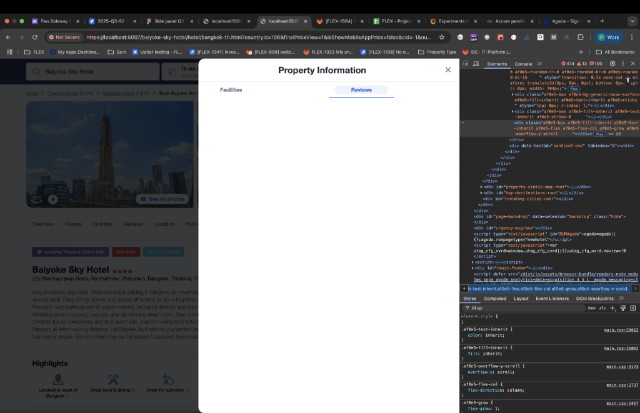Close the Property Information dialog
Image resolution: width=640 pixels, height=413 pixels.
pos(448,70)
